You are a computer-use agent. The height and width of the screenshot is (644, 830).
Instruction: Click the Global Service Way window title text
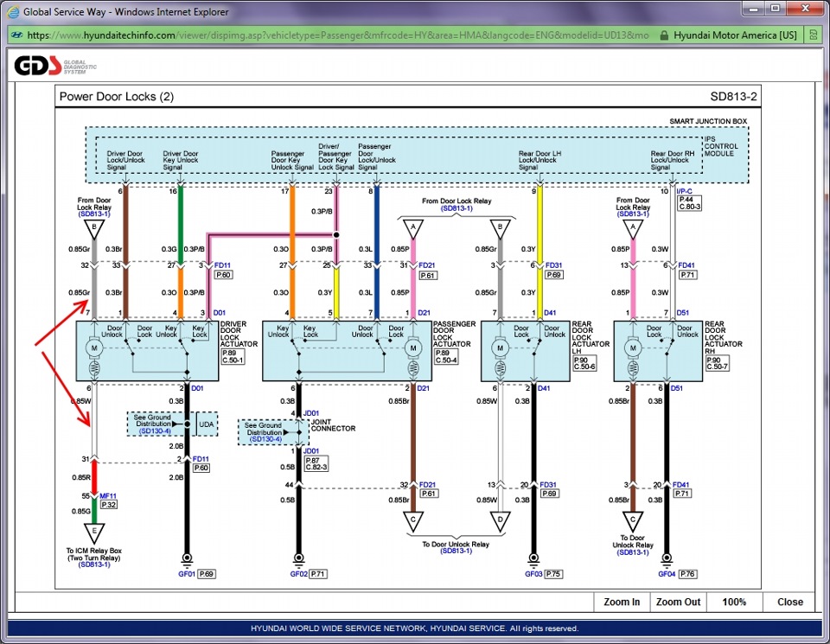(x=126, y=11)
